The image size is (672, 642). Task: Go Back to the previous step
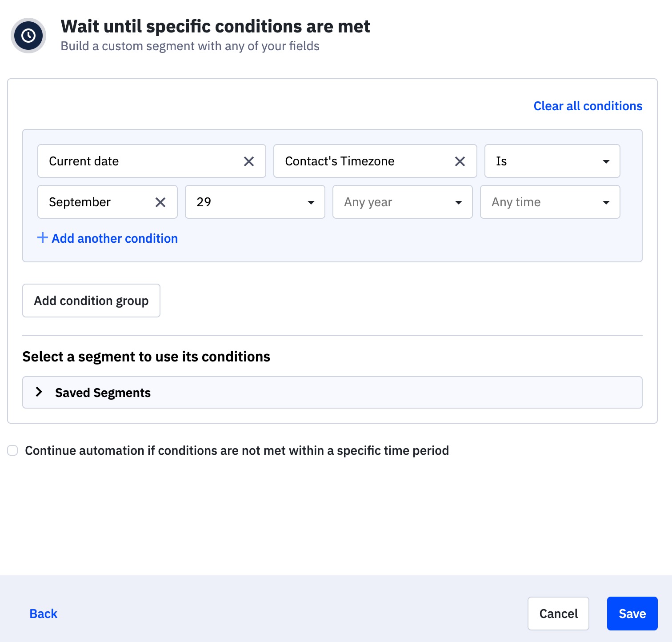[x=44, y=614]
